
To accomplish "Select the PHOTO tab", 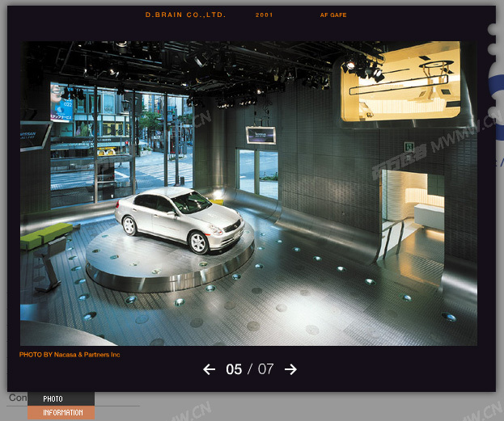I will tap(61, 399).
